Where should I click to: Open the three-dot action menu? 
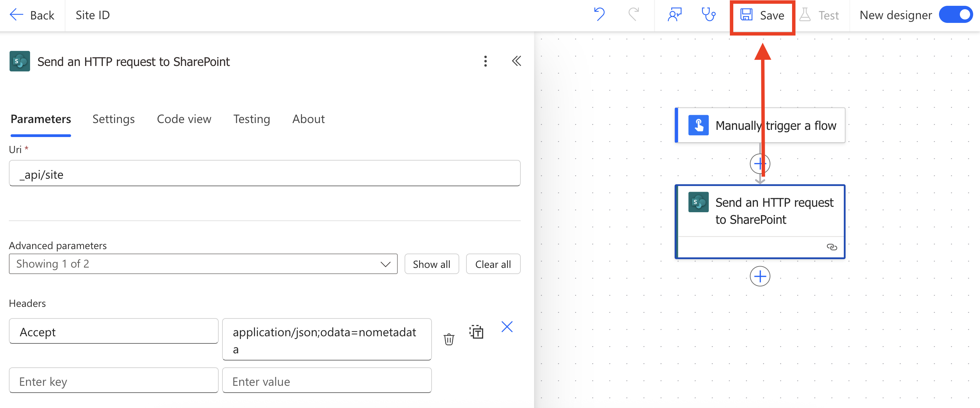pyautogui.click(x=485, y=61)
